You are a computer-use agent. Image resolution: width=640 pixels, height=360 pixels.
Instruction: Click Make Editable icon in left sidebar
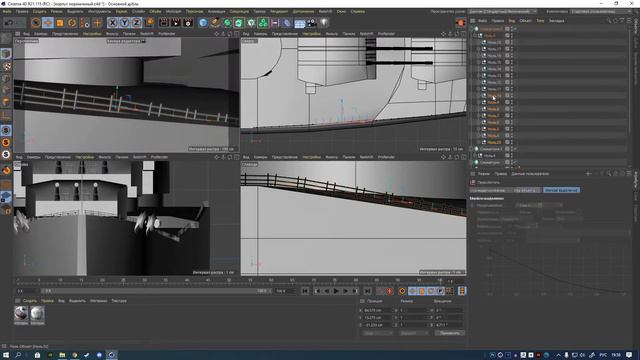(6, 38)
